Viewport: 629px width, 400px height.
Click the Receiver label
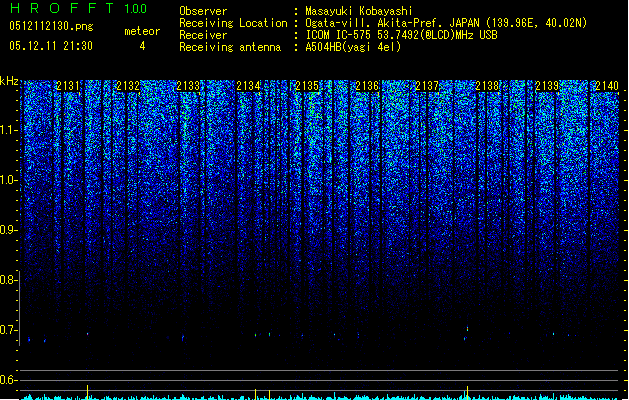[203, 35]
